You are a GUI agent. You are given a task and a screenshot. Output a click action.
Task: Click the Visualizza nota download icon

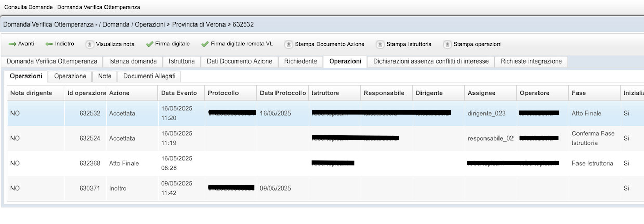[x=89, y=44]
